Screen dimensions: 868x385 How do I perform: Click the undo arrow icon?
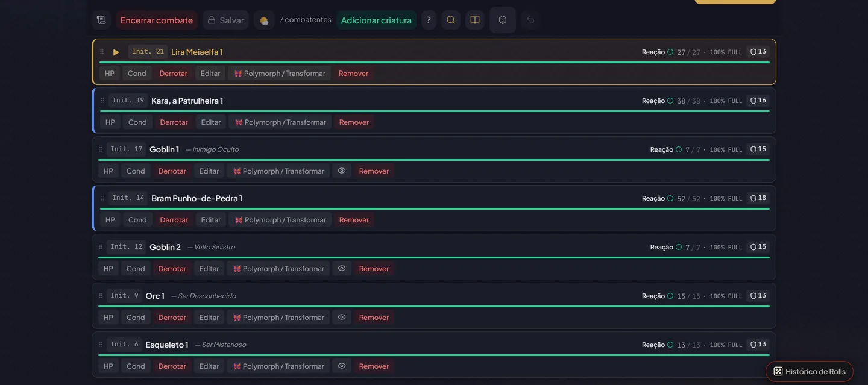pyautogui.click(x=530, y=20)
